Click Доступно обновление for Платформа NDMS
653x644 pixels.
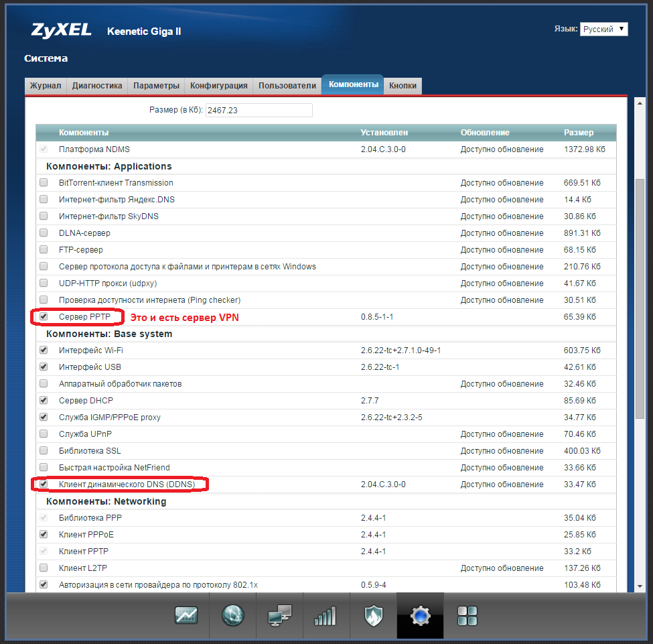pos(502,149)
